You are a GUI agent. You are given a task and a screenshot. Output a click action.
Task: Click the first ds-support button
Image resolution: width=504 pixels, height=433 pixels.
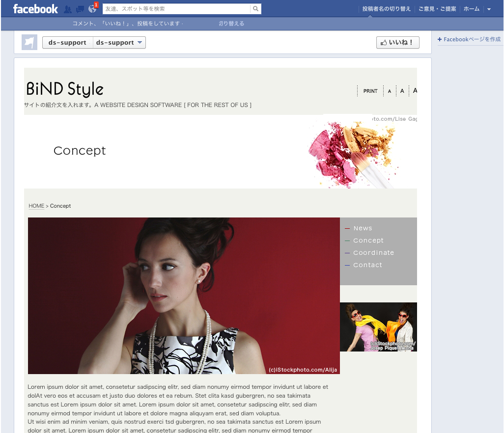click(x=67, y=43)
